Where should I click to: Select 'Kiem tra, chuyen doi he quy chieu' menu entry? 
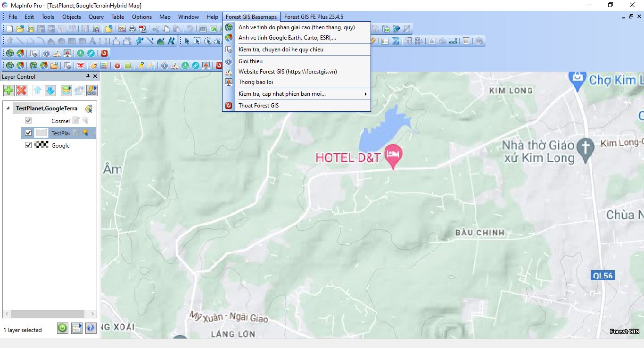pyautogui.click(x=281, y=50)
